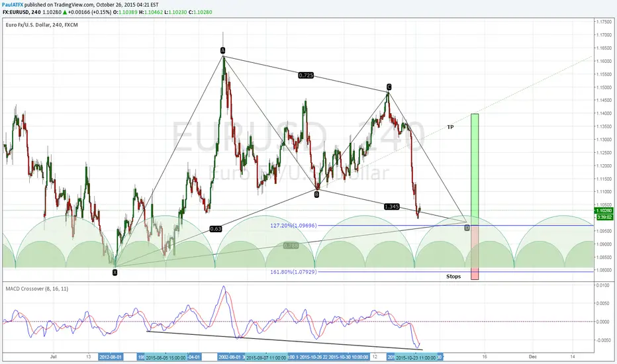Click the 1.11000 price axis label

click(604, 192)
